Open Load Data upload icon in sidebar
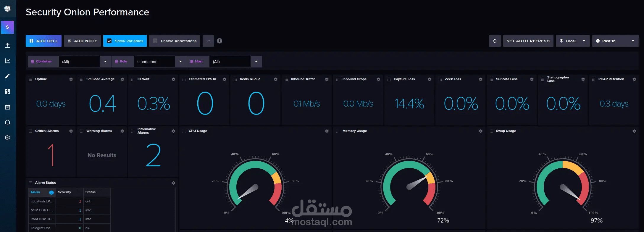The height and width of the screenshot is (232, 644). (x=8, y=45)
